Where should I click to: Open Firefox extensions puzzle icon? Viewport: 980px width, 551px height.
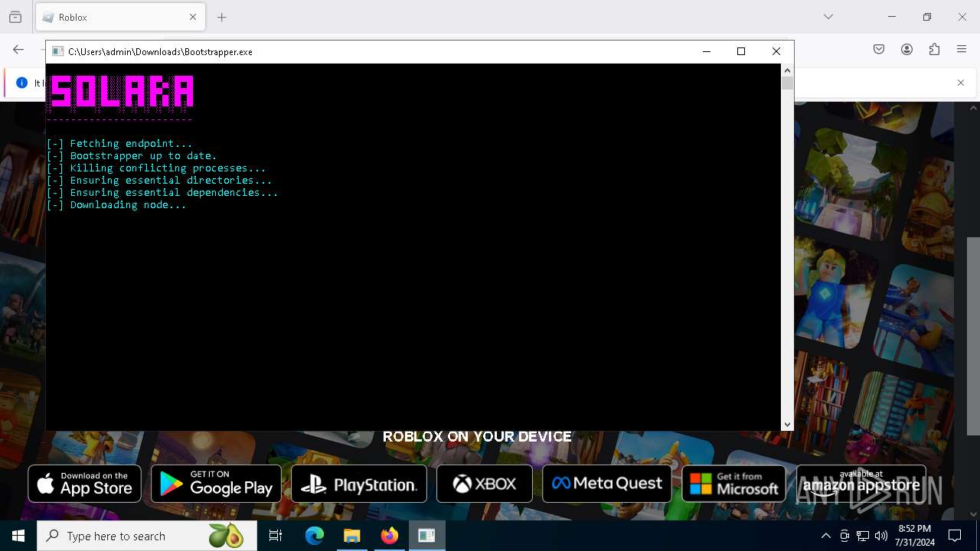point(934,50)
